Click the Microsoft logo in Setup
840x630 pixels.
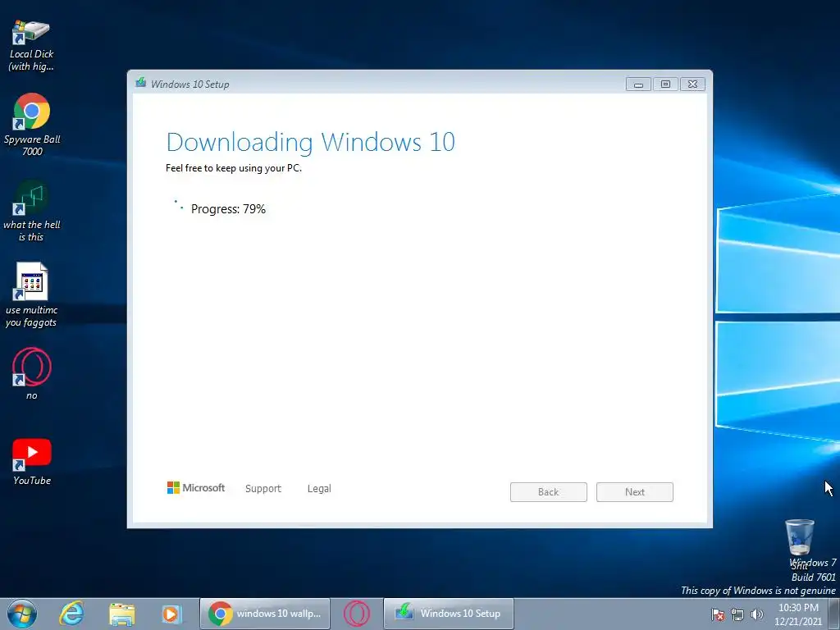196,487
